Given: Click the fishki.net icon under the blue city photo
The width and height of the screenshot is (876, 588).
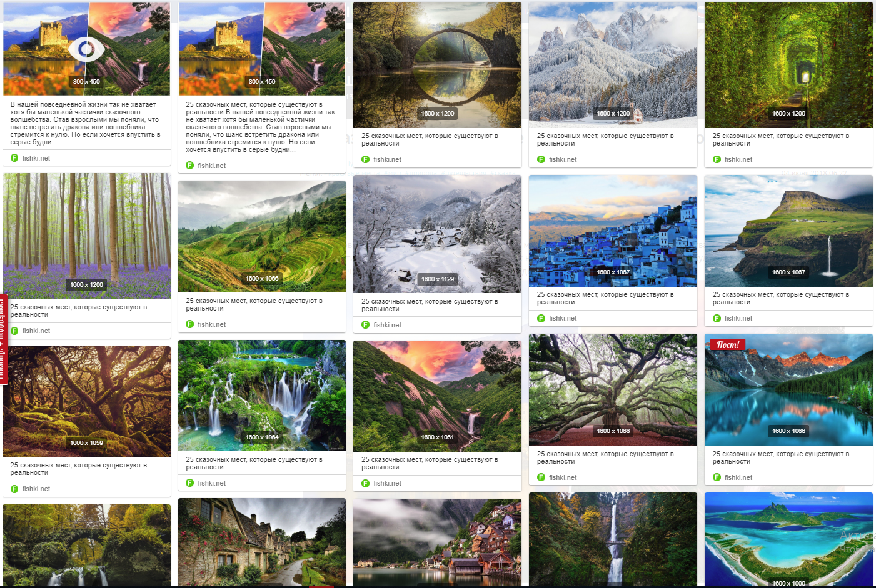Looking at the screenshot, I should 541,318.
